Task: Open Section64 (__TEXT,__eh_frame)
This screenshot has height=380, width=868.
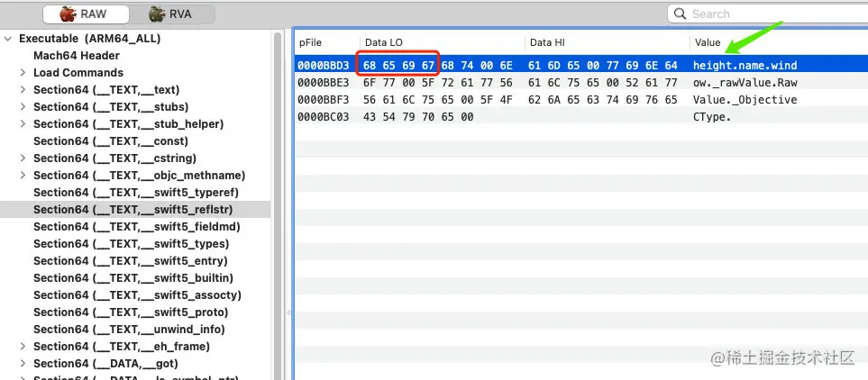Action: 122,347
